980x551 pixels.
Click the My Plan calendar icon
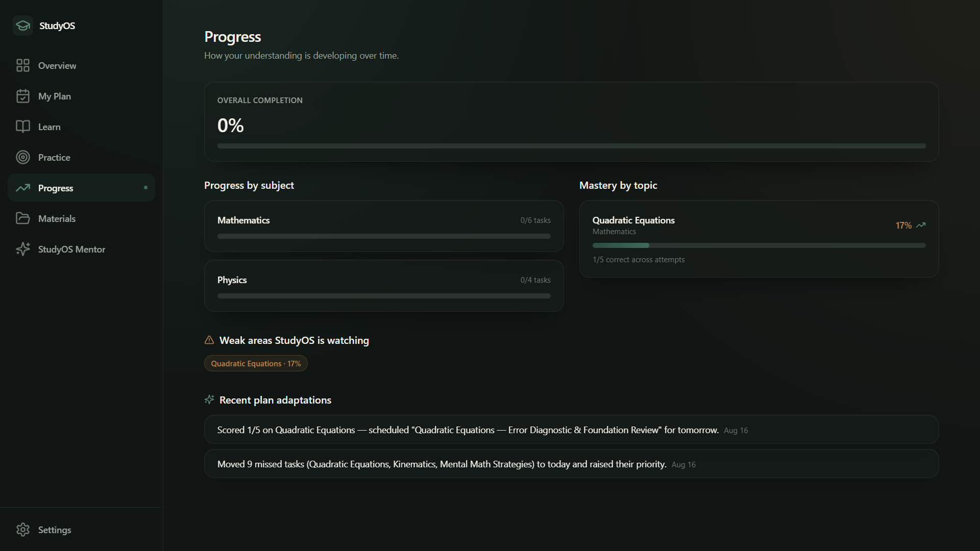tap(23, 96)
